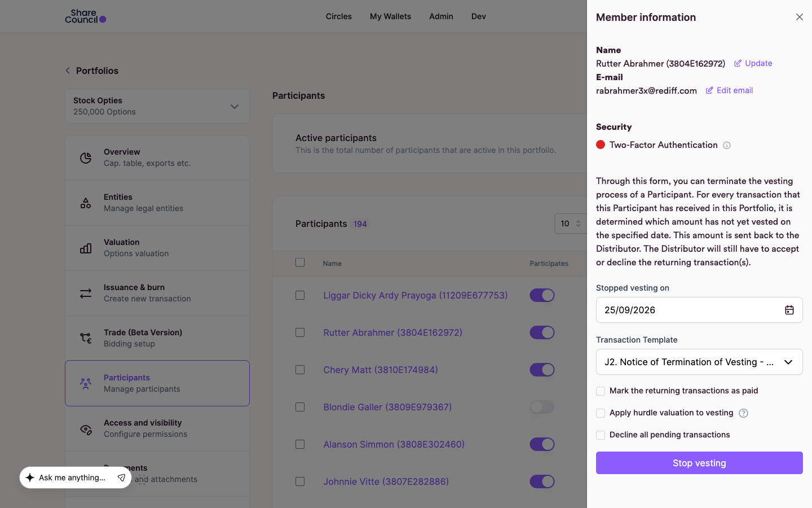
Task: Open the Transaction Template dropdown
Action: tap(699, 362)
